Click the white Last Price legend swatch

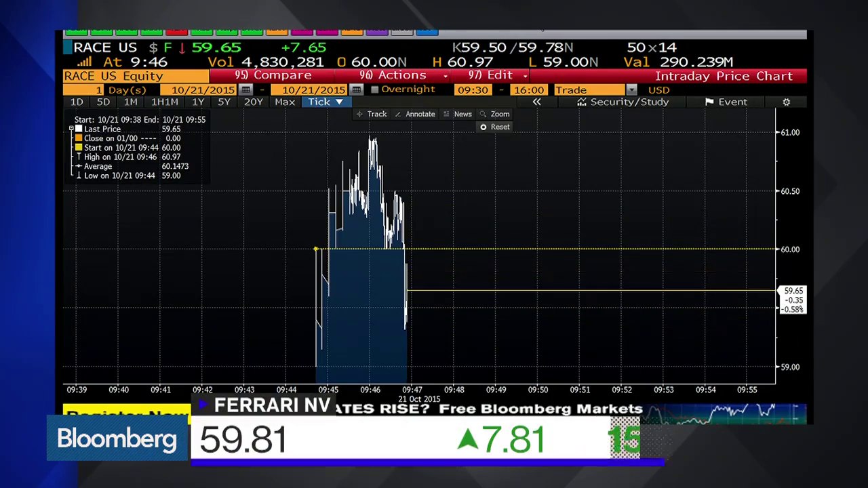point(79,129)
